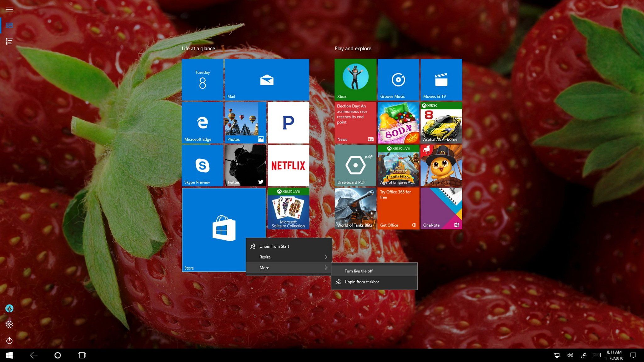Open the Election Day news story tile
The height and width of the screenshot is (362, 644).
point(355,123)
